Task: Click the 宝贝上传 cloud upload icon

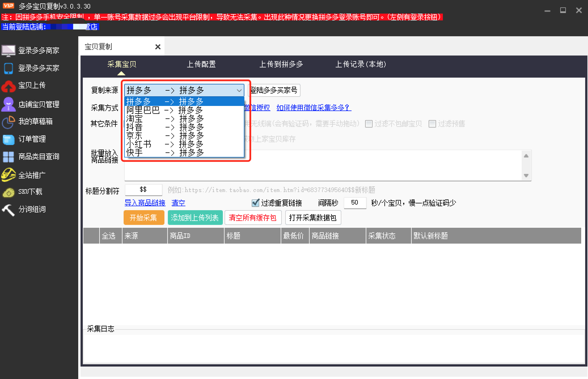Action: coord(8,86)
